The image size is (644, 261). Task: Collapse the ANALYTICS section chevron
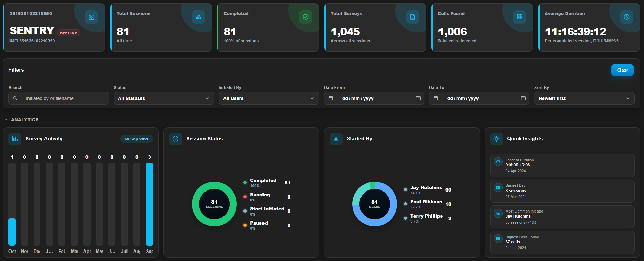pyautogui.click(x=6, y=120)
